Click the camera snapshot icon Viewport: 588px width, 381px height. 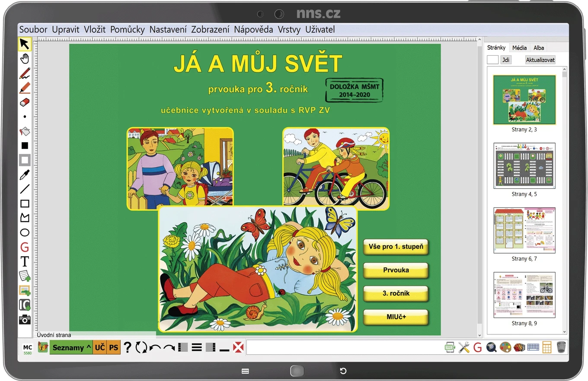click(x=25, y=319)
